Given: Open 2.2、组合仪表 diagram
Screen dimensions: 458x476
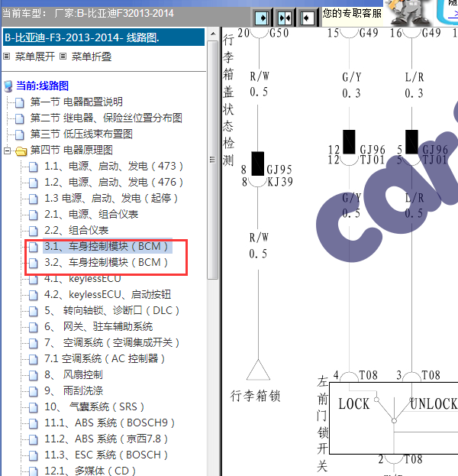Looking at the screenshot, I should (x=76, y=231).
